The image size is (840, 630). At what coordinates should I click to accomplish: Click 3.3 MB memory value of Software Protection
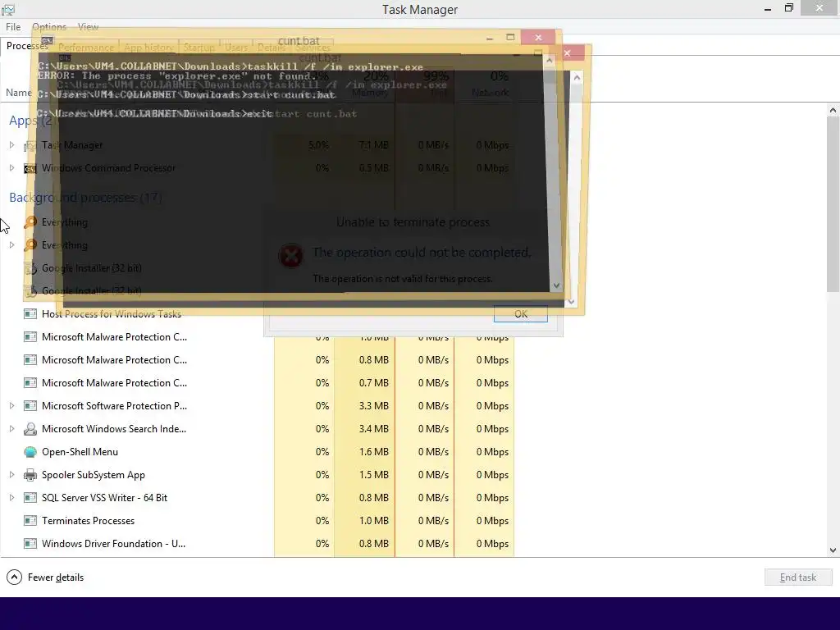tap(374, 405)
